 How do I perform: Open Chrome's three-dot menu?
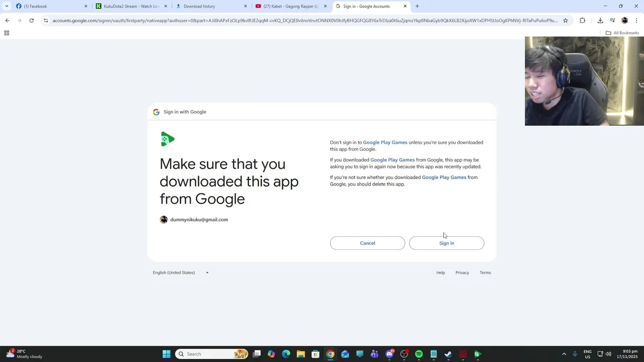pyautogui.click(x=637, y=21)
